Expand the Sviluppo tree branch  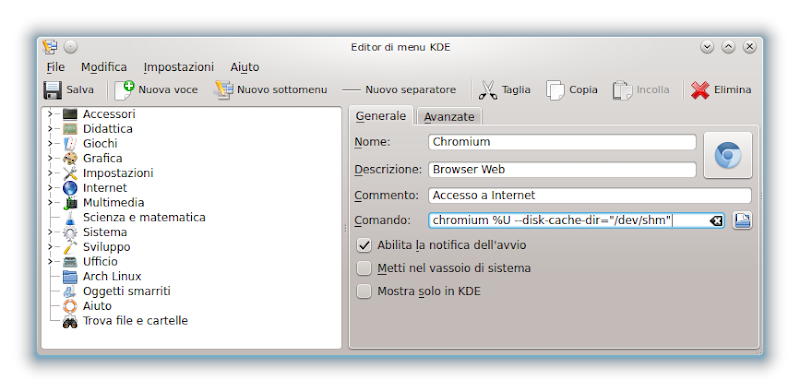50,247
